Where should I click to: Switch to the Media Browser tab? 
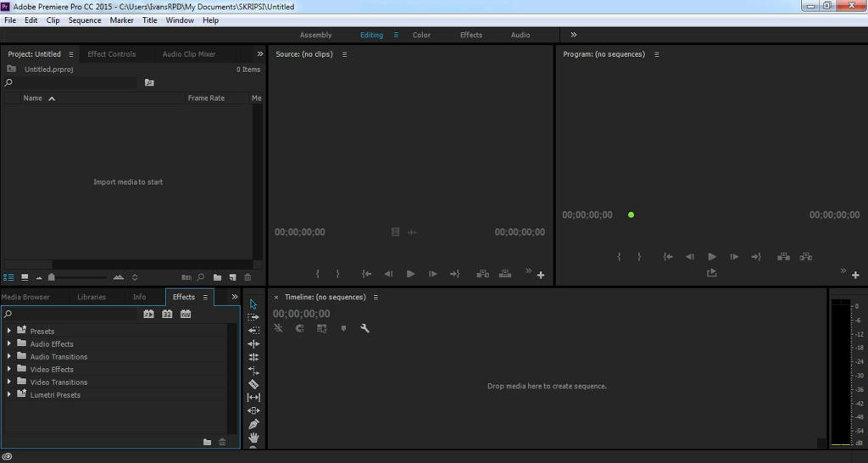(x=25, y=297)
